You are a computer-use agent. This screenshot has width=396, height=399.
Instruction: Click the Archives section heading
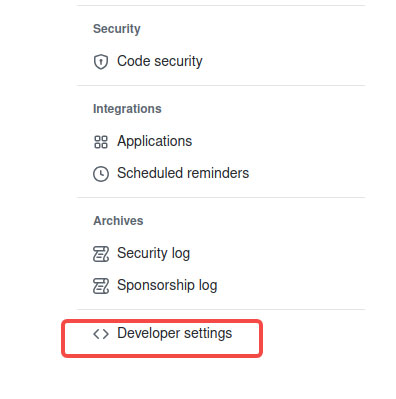[118, 221]
